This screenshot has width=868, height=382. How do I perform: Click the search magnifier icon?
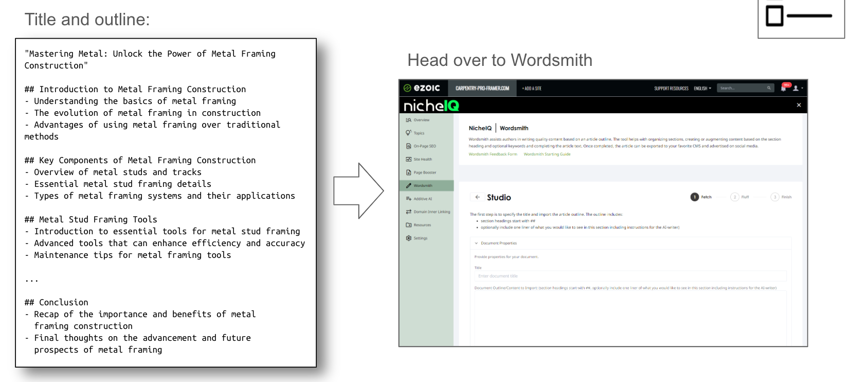[x=769, y=88]
